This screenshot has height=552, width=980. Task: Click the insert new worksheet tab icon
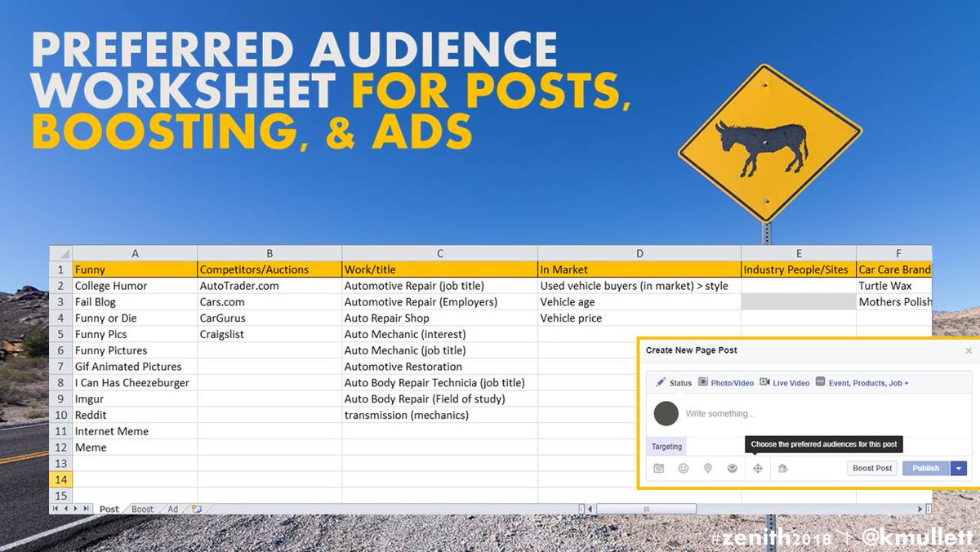tap(196, 509)
